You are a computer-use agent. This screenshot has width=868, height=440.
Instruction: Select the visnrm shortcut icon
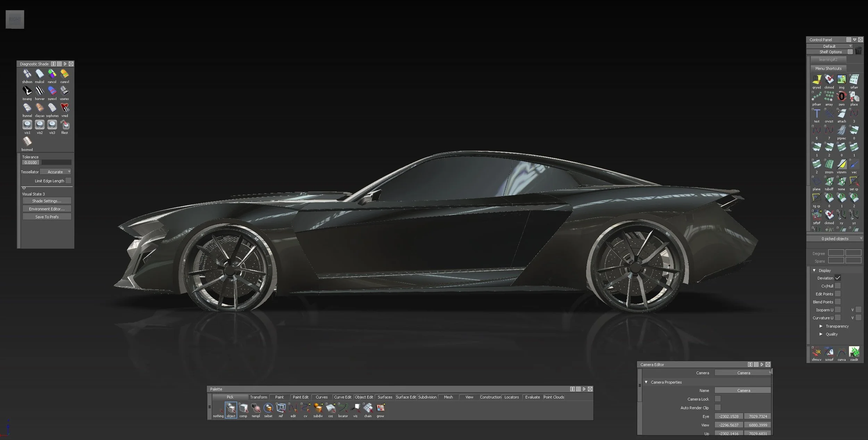(842, 164)
